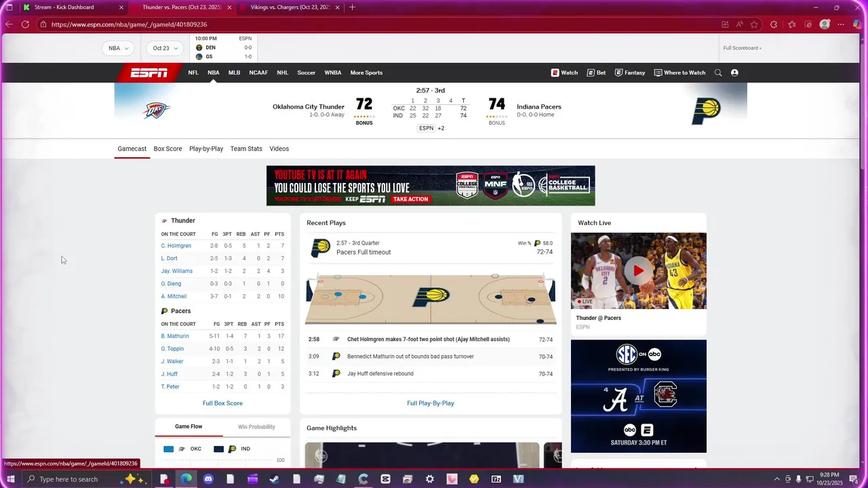Viewport: 868px width, 488px height.
Task: Open the taskbar clock showing 9:28 PM
Action: [x=829, y=479]
